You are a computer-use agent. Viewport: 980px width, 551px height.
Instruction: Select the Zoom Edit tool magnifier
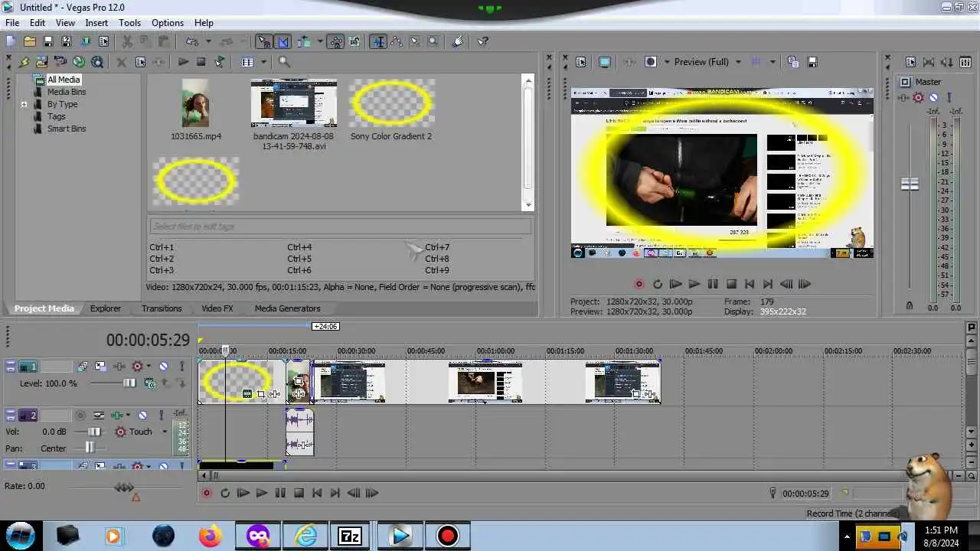pyautogui.click(x=433, y=41)
